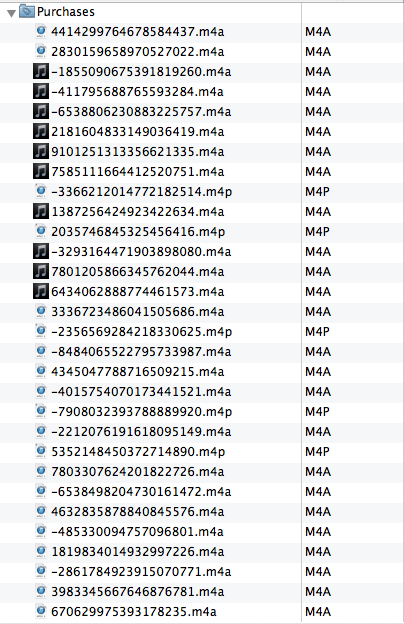Viewport: 404px width, 624px height.
Task: Click music note icon of 2181604833149036419.m4a
Action: [x=41, y=131]
